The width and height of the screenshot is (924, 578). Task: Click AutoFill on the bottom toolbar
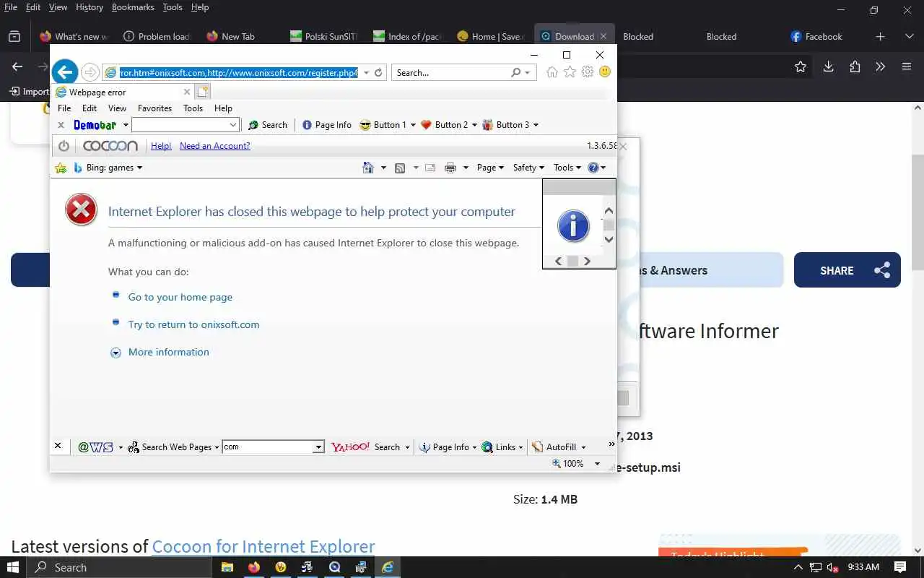click(554, 447)
